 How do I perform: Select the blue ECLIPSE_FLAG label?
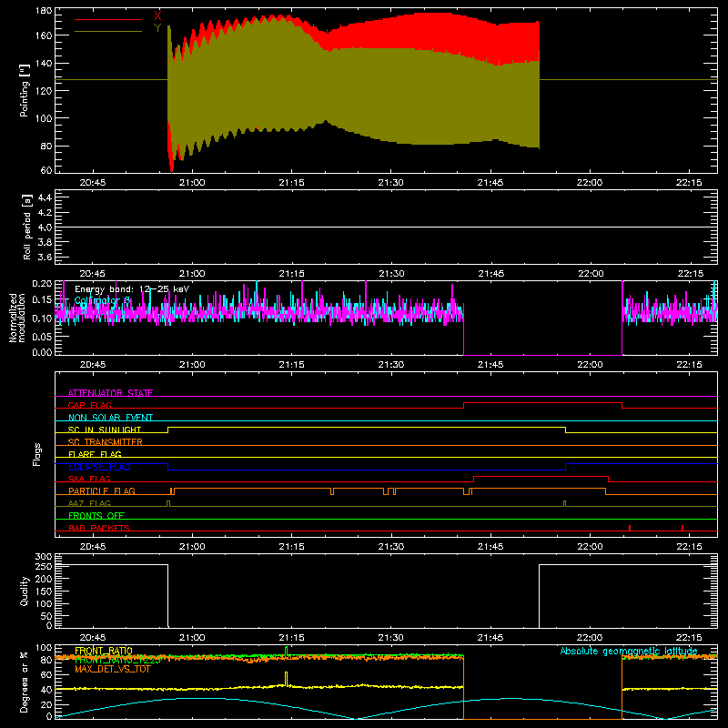[x=99, y=467]
